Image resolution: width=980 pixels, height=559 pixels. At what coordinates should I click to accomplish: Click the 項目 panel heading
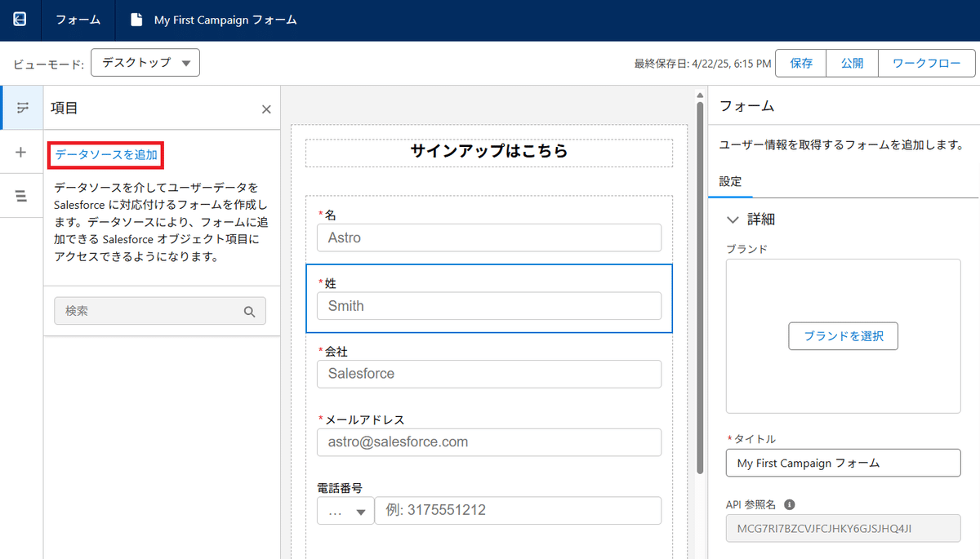click(65, 108)
